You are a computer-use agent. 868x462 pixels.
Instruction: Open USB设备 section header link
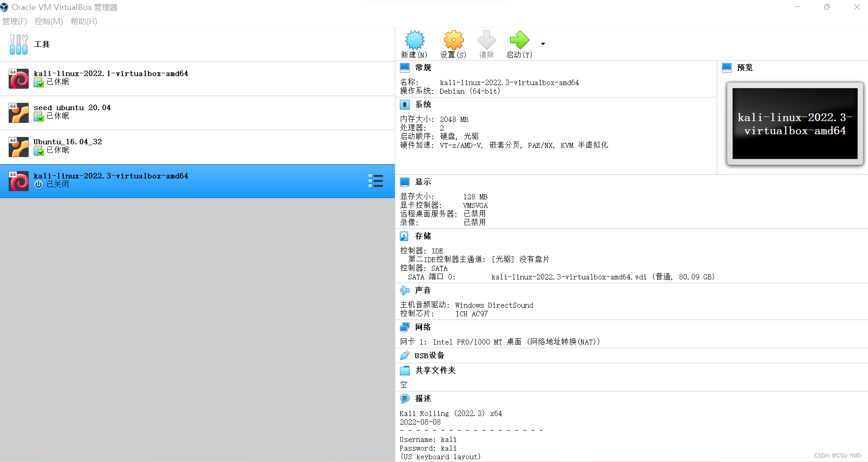pyautogui.click(x=429, y=355)
